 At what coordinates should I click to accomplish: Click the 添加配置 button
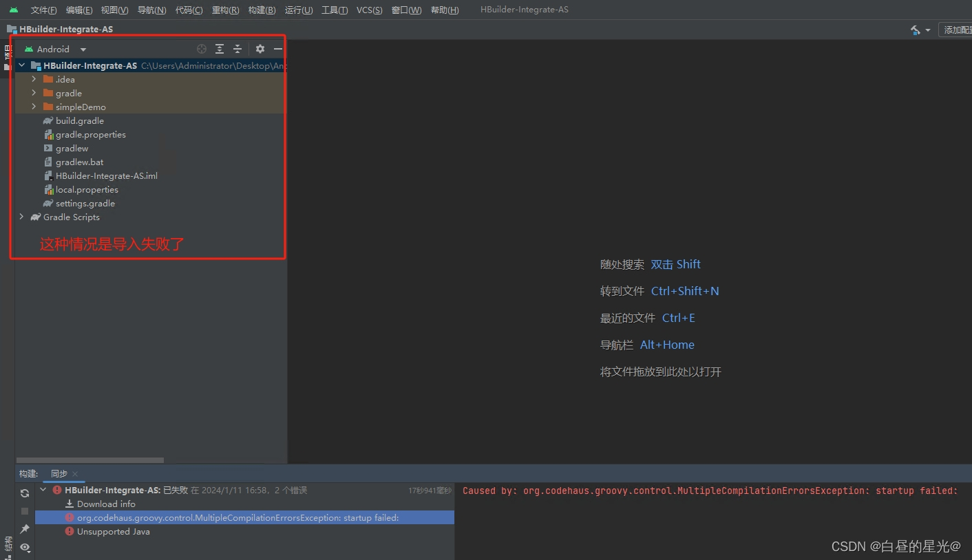pos(957,30)
